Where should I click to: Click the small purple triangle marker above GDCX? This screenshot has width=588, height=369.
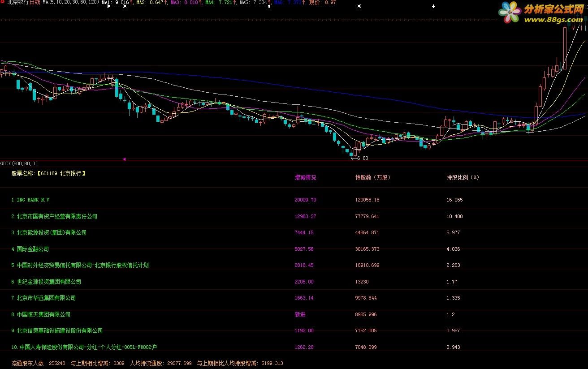[124, 159]
